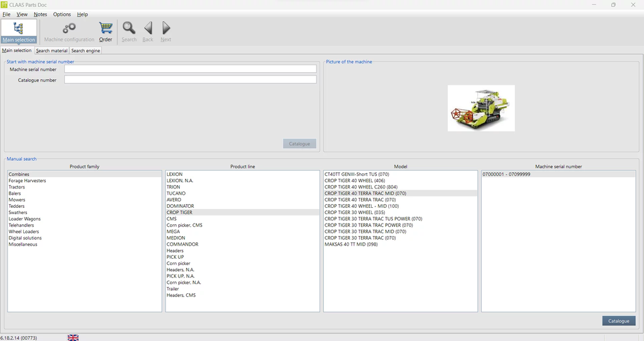This screenshot has height=341, width=644.
Task: Open the Options menu
Action: 62,14
